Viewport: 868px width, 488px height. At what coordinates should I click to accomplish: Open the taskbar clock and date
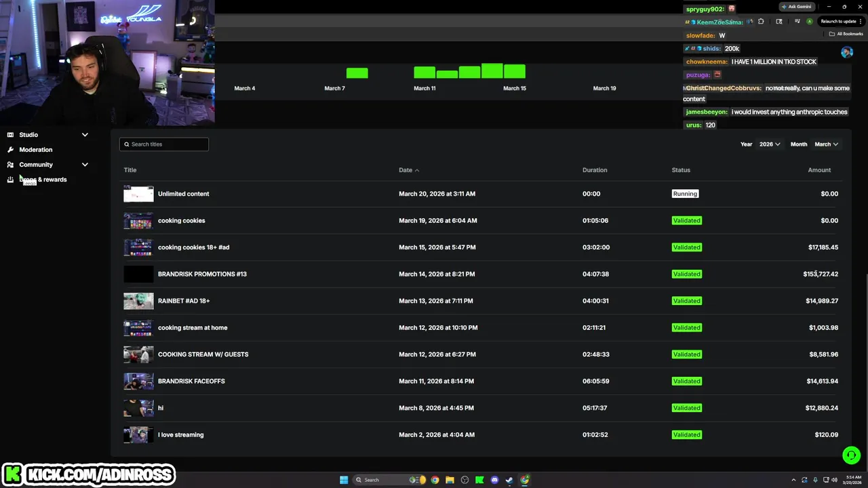click(854, 480)
